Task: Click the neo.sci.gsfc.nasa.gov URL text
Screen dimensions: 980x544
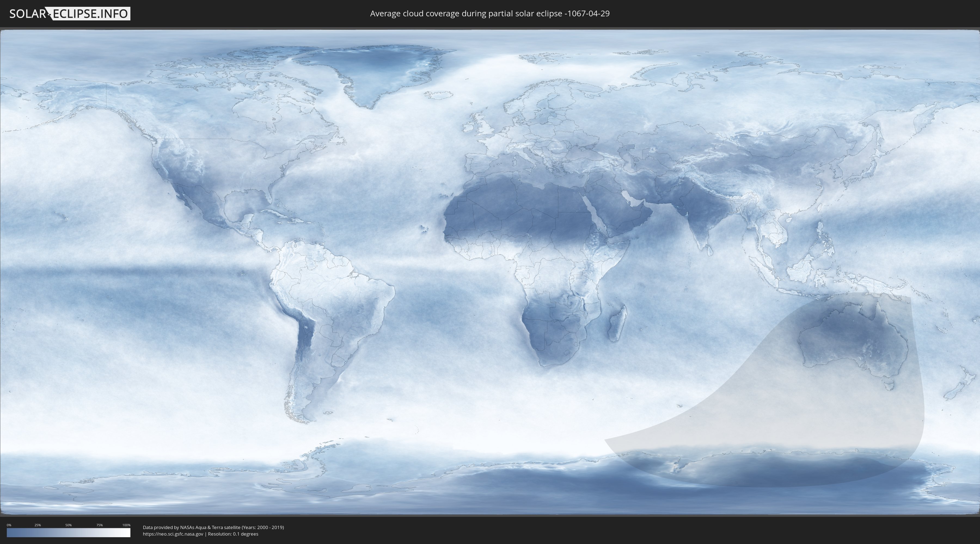Action: click(173, 534)
